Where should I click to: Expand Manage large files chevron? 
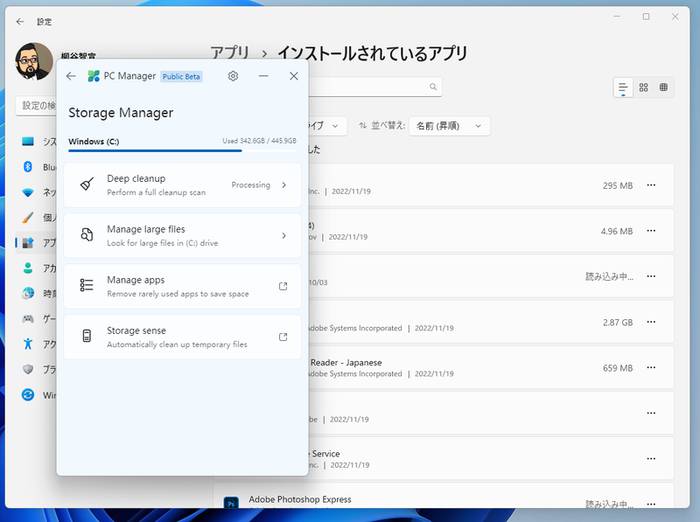[284, 235]
